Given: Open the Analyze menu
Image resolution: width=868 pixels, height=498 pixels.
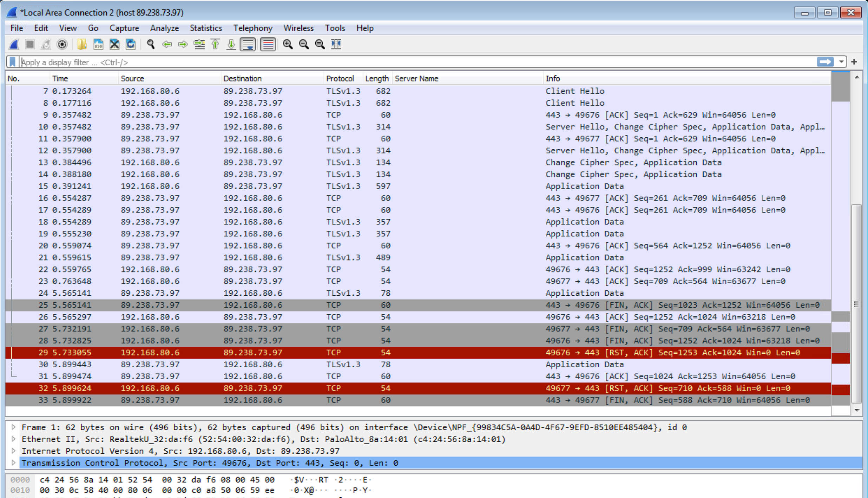Looking at the screenshot, I should point(164,28).
